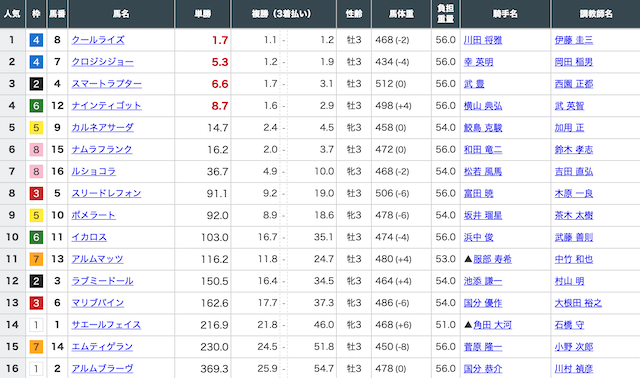Open trainer 武藤 善則 link
640x378 pixels.
573,237
